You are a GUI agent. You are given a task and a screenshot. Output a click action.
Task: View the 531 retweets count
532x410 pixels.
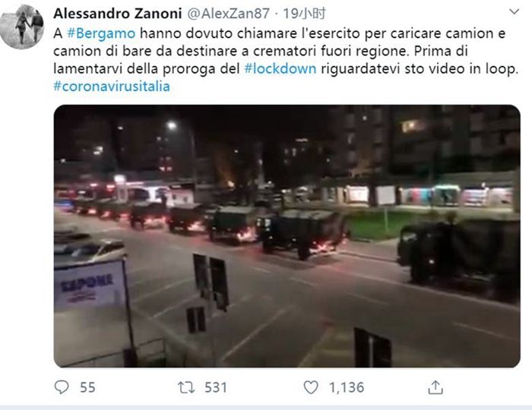point(216,387)
